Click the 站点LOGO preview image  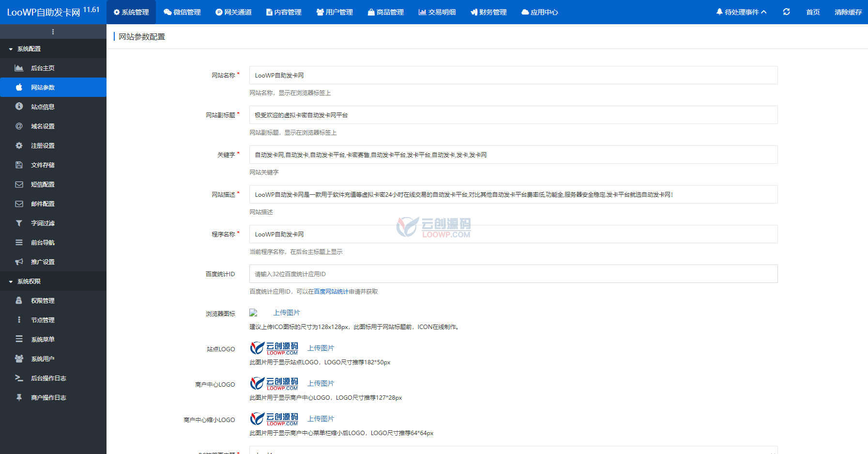pyautogui.click(x=274, y=348)
